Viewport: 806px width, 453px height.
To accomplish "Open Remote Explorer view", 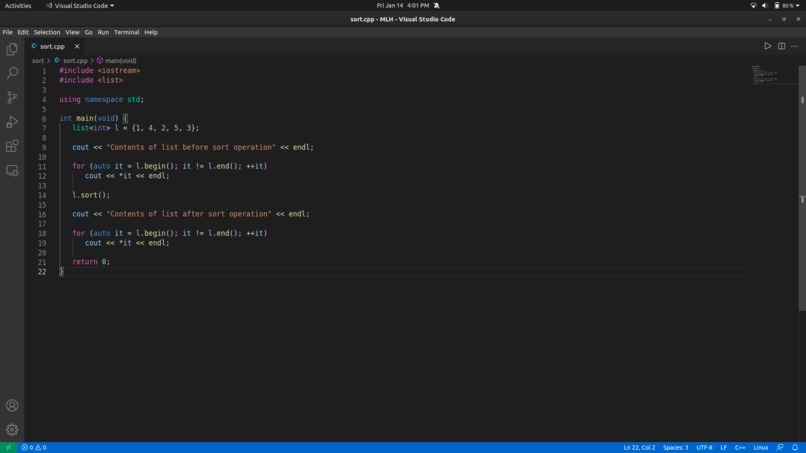I will click(12, 170).
